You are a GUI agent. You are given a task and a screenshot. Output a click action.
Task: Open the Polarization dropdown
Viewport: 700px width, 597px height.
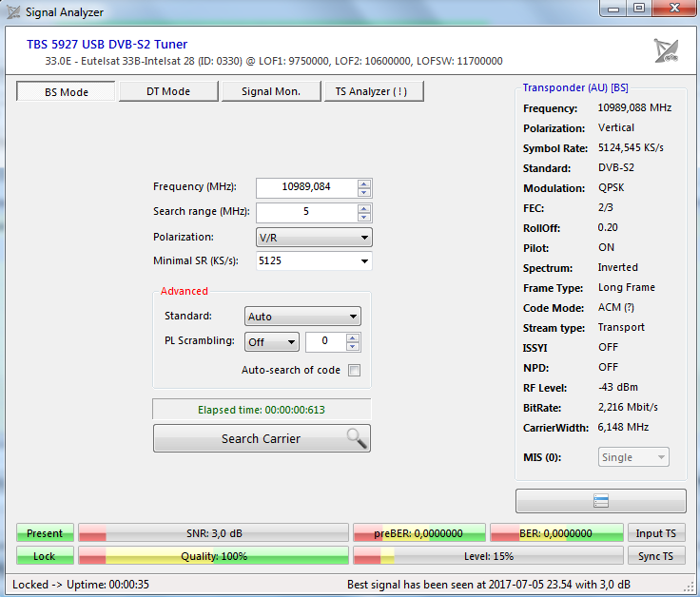314,238
